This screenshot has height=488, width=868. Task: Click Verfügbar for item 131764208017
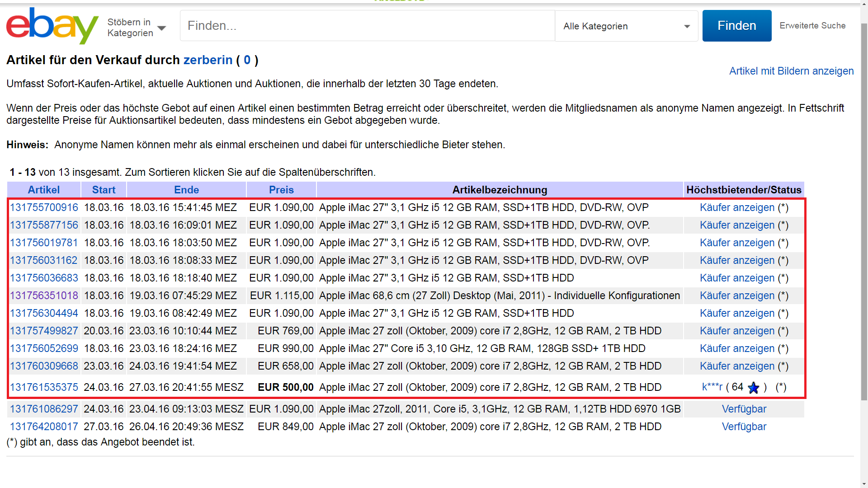[x=744, y=427]
